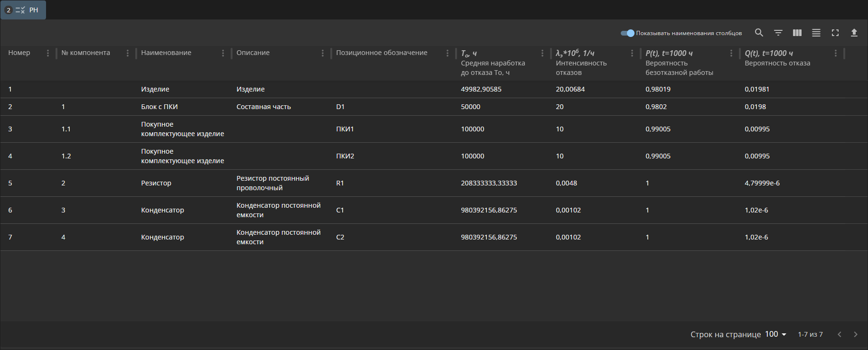Change row density with the lines icon
Image resolution: width=868 pixels, height=350 pixels.
point(816,33)
